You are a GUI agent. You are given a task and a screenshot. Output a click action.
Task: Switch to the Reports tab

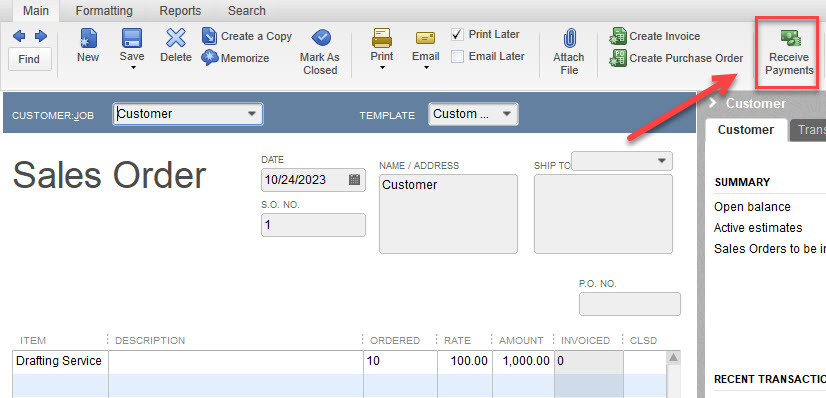coord(180,11)
